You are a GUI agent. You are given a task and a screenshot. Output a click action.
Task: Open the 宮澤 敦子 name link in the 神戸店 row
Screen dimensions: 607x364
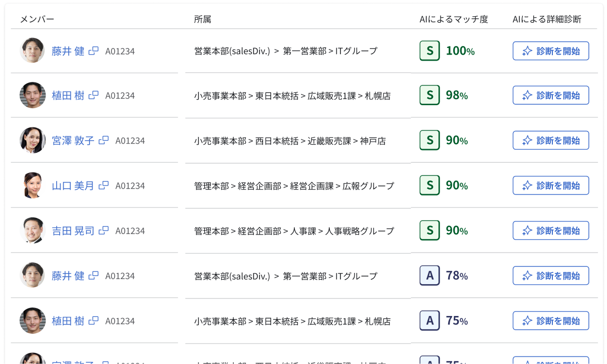[73, 141]
